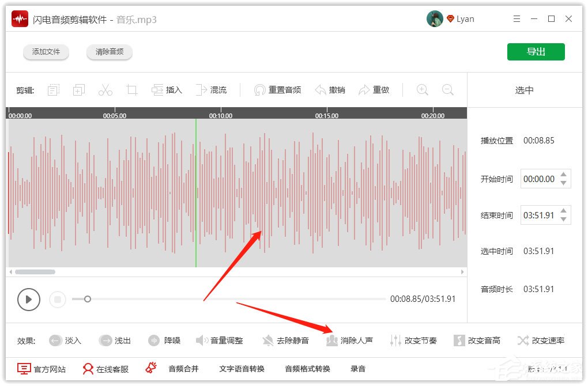Click the playback progress slider handle
The height and width of the screenshot is (386, 588).
pyautogui.click(x=87, y=299)
